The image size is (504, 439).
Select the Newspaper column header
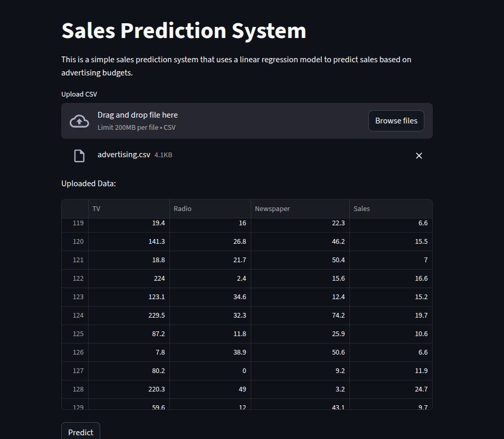(x=272, y=208)
